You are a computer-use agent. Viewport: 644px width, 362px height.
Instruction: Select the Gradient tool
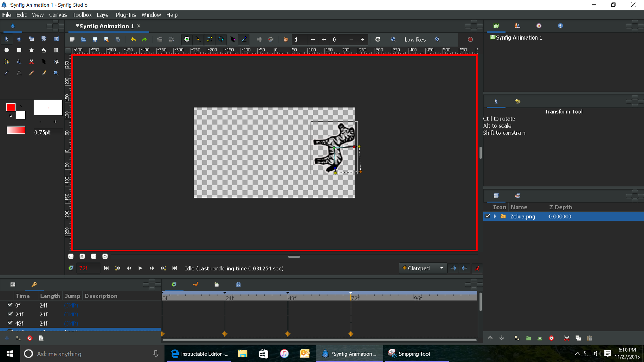[x=56, y=50]
